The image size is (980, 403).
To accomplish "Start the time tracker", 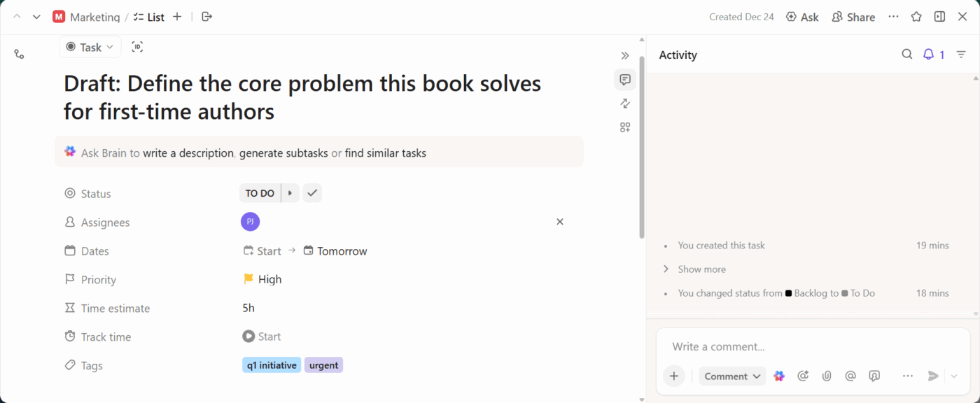I will click(x=262, y=337).
